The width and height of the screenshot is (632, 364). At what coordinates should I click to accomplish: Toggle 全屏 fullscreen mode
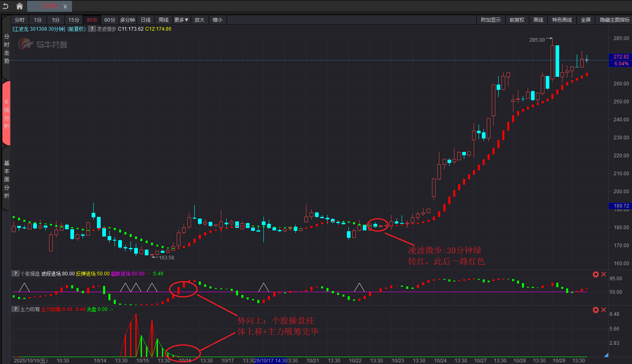tap(585, 20)
